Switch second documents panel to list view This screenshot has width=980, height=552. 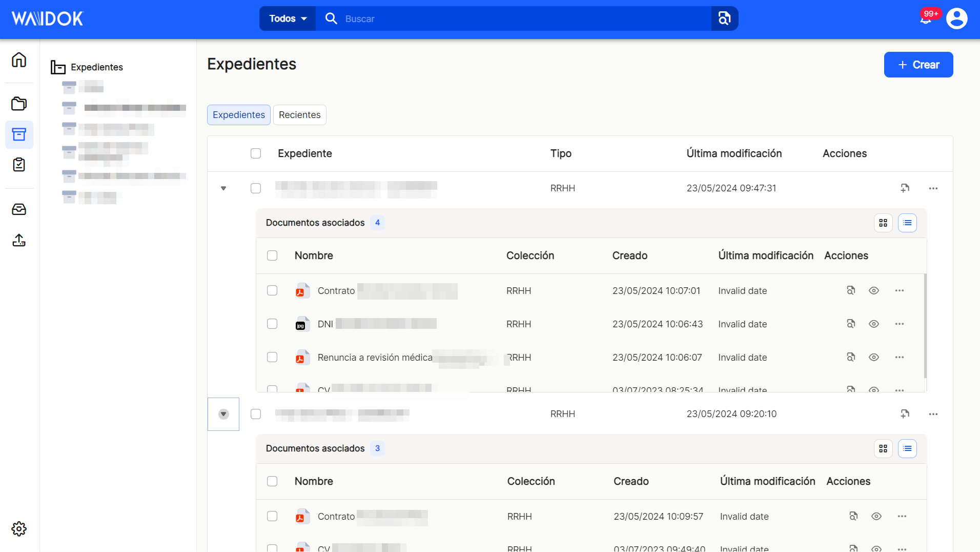point(907,448)
